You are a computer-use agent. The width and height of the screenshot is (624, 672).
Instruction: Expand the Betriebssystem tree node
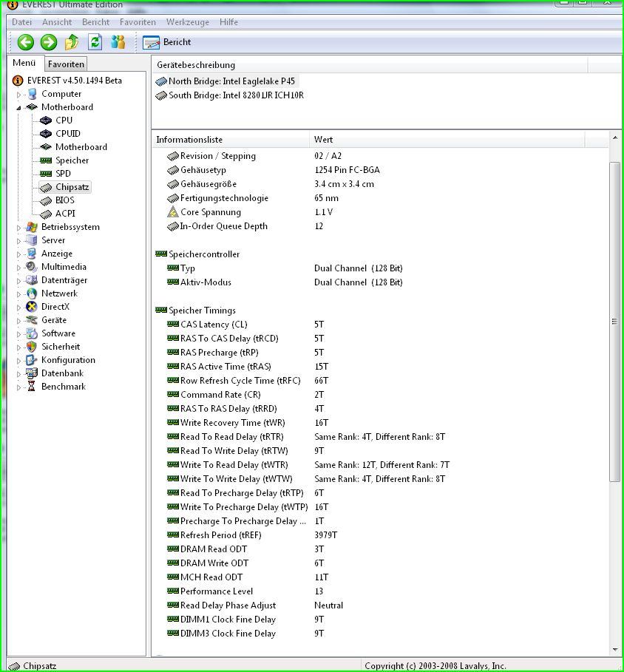click(18, 228)
